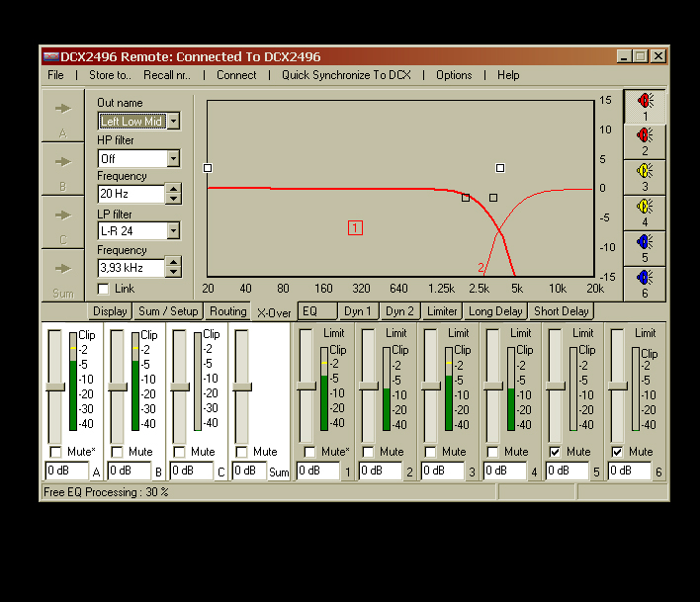Click the output 3 0 dB gain field
This screenshot has height=602, width=700.
pos(442,471)
